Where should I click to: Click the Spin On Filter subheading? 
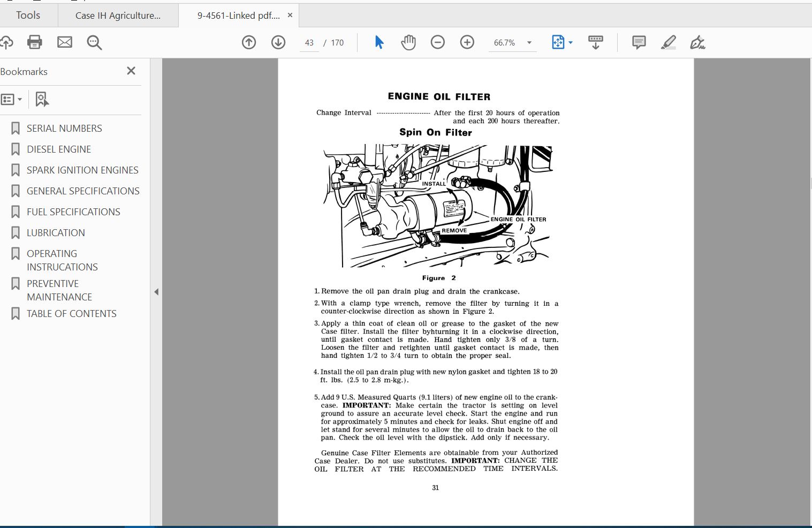pyautogui.click(x=436, y=132)
